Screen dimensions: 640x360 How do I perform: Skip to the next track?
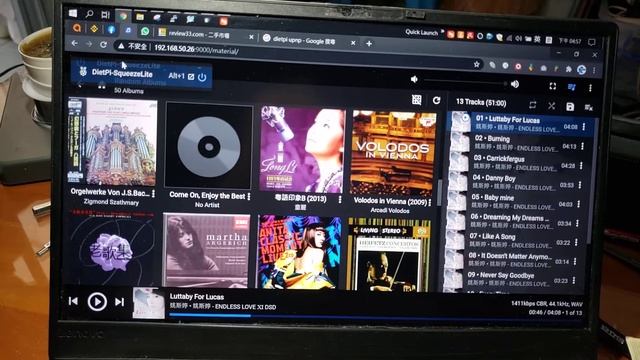point(120,302)
